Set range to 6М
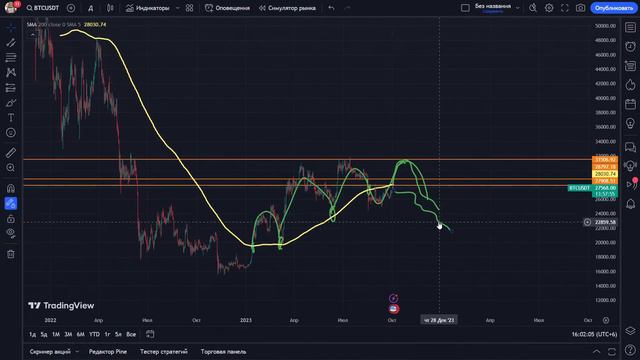 [80, 334]
